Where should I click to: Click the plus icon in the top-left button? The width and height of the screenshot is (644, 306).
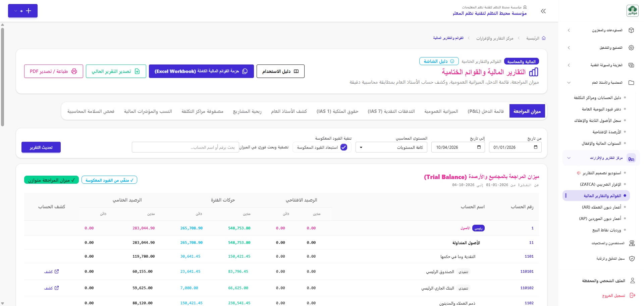pyautogui.click(x=29, y=11)
